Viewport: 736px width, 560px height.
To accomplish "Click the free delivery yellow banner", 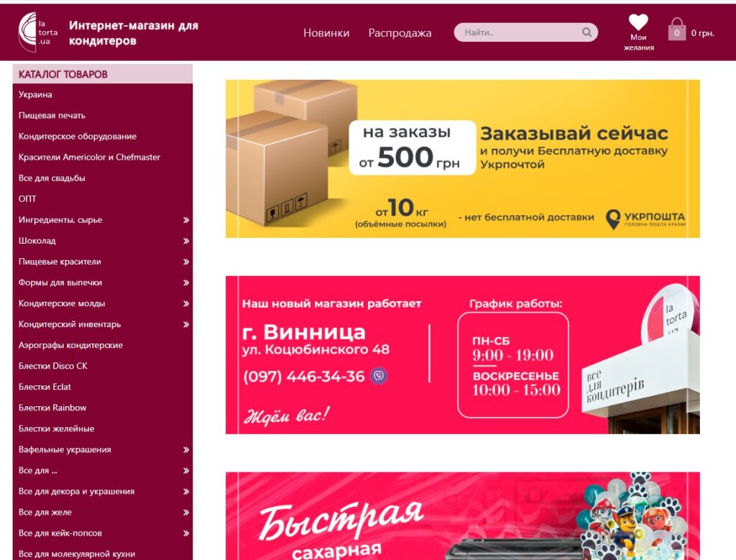I will [x=463, y=159].
